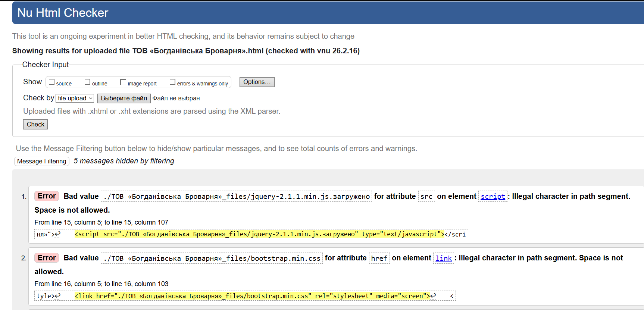Click the jquery-2.1.1.min.js bad value code
Screen dimensions: 644x310
tap(237, 197)
